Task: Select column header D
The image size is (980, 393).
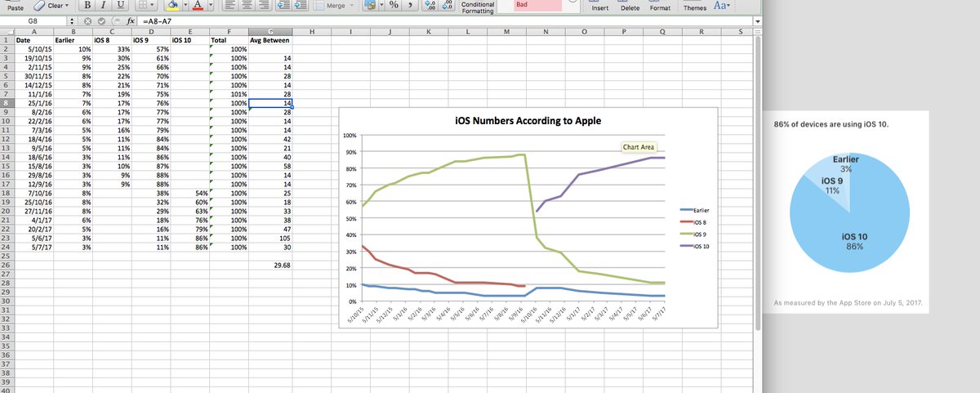Action: [x=152, y=31]
